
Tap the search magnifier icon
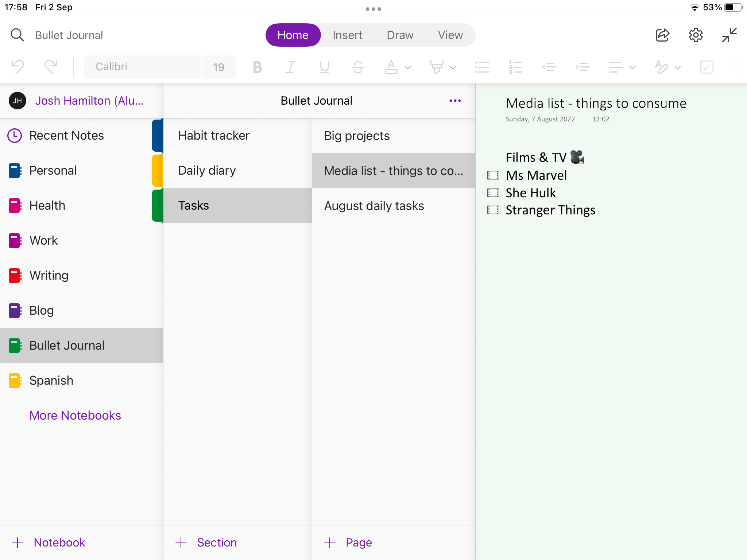click(x=17, y=35)
